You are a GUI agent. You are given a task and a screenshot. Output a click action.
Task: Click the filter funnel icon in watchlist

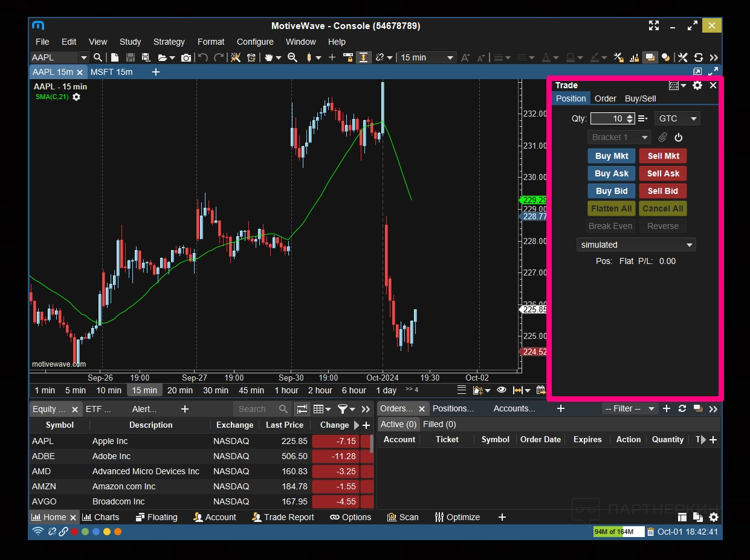pyautogui.click(x=343, y=409)
